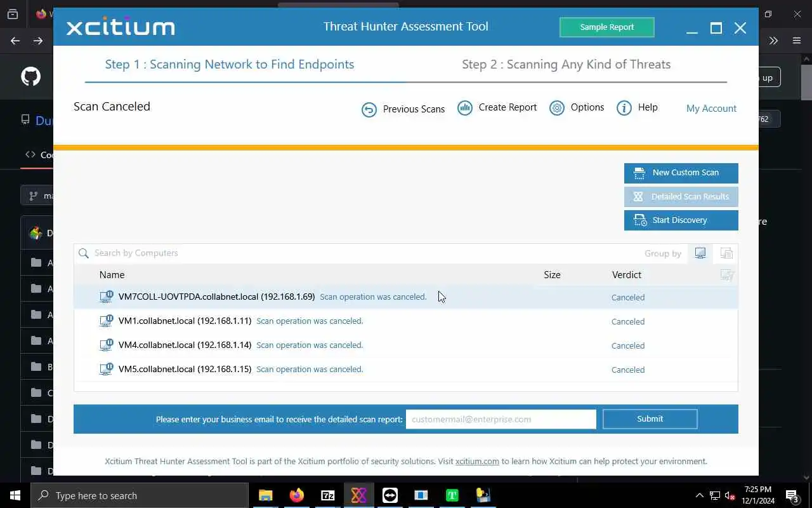Click the muted volume tray icon

pyautogui.click(x=730, y=496)
